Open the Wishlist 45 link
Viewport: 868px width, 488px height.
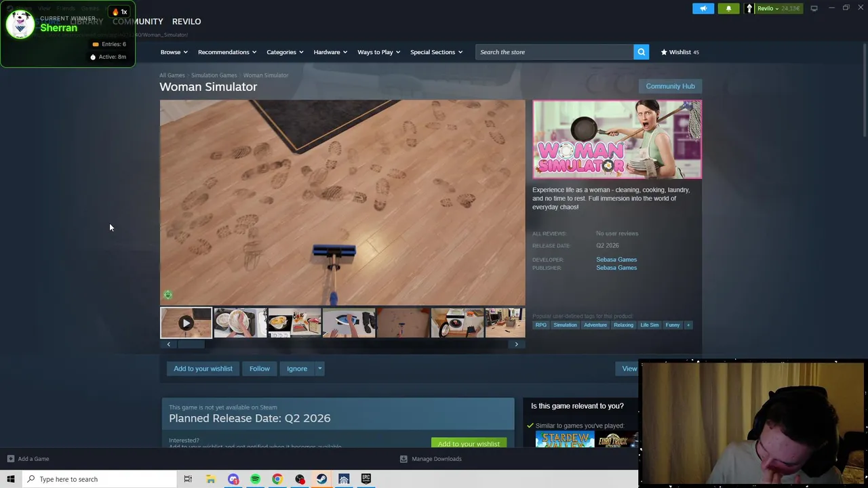point(680,52)
